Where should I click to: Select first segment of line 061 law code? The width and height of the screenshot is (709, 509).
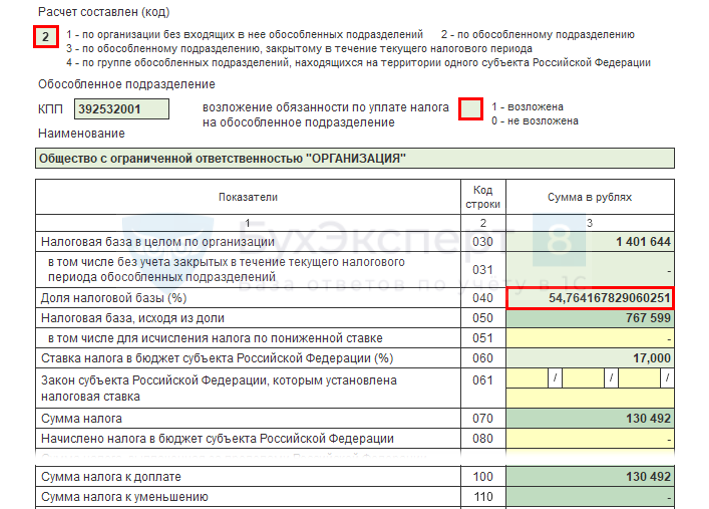[x=527, y=378]
